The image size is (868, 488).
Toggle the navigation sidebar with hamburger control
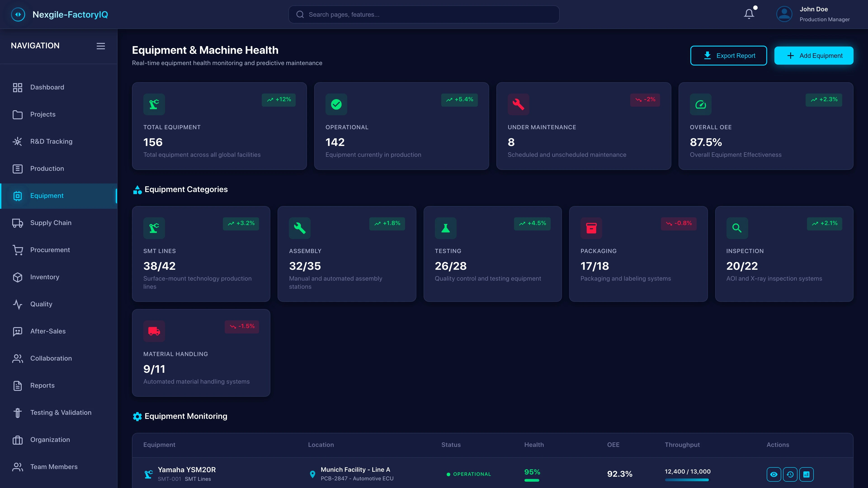(x=100, y=46)
